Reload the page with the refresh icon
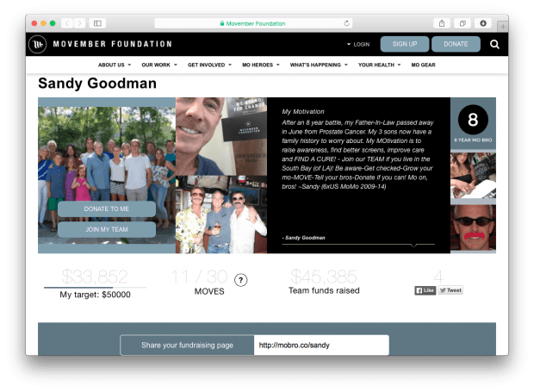 [347, 23]
